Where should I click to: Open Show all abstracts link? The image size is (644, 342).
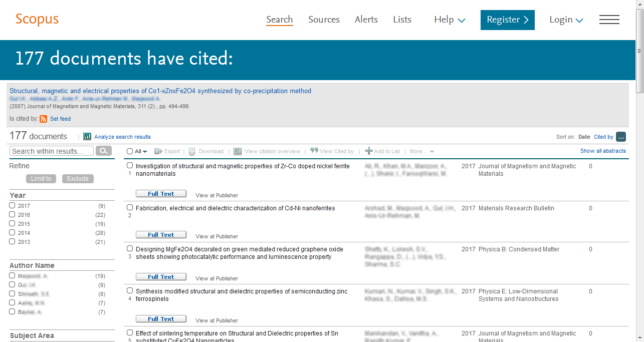click(x=603, y=151)
